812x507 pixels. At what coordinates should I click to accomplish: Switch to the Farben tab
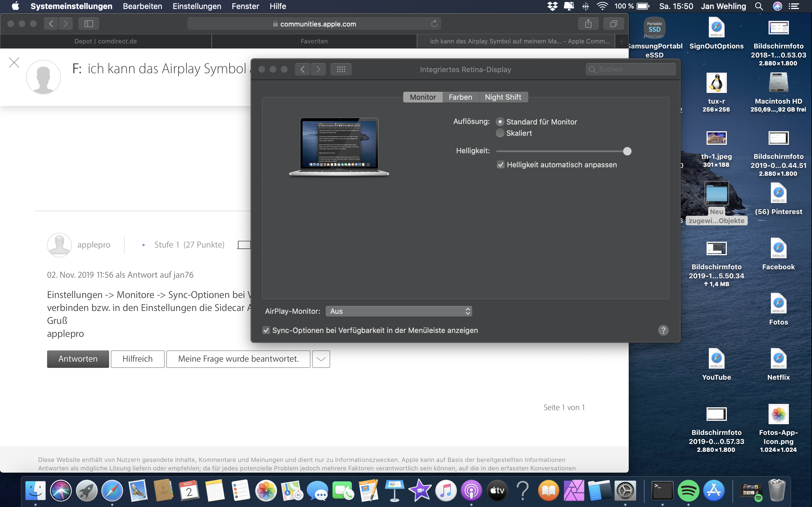460,97
